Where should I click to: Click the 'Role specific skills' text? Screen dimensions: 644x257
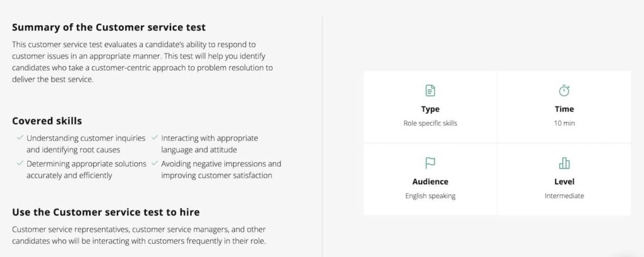430,123
